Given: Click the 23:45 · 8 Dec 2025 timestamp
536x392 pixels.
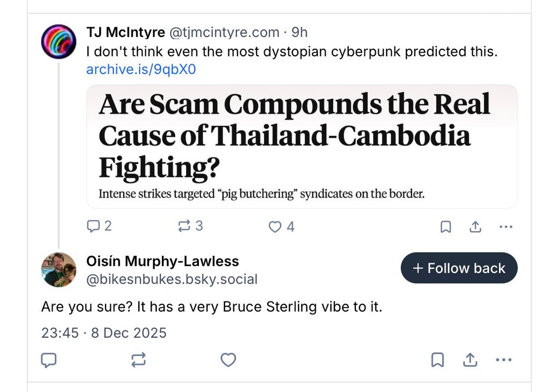Looking at the screenshot, I should [x=104, y=333].
